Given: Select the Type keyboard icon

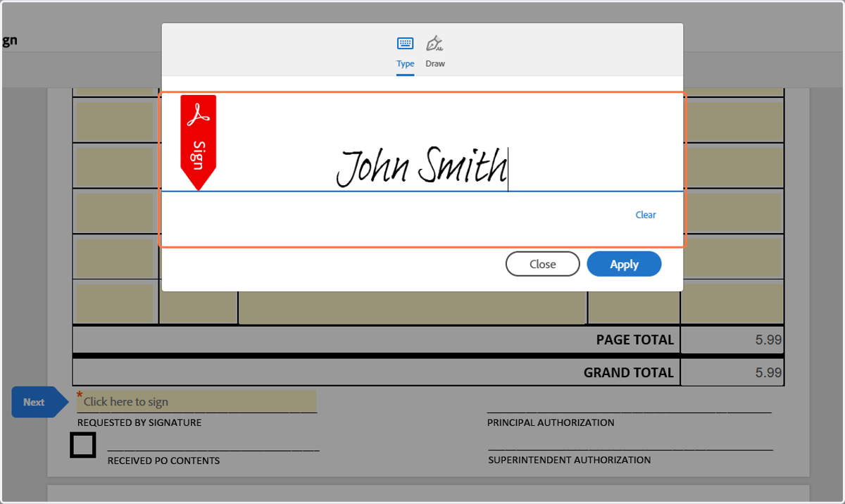Looking at the screenshot, I should point(405,44).
